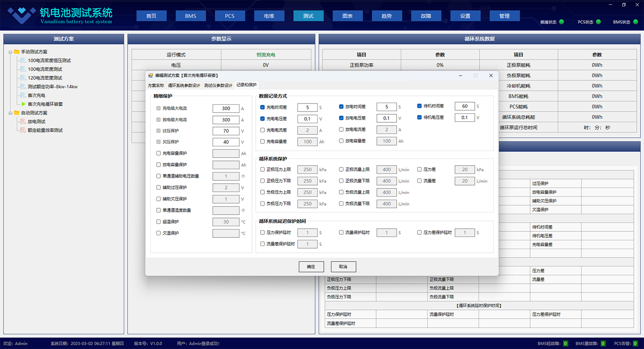This screenshot has height=349, width=644.
Task: Click the 恒流充电 run mode value
Action: (x=266, y=55)
